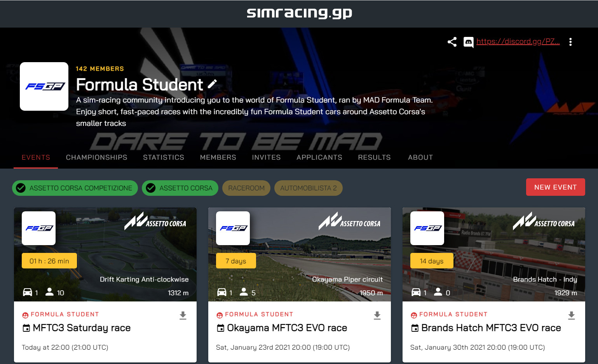The height and width of the screenshot is (364, 598).
Task: Click car icon on Okayama Piper card
Action: click(x=222, y=292)
